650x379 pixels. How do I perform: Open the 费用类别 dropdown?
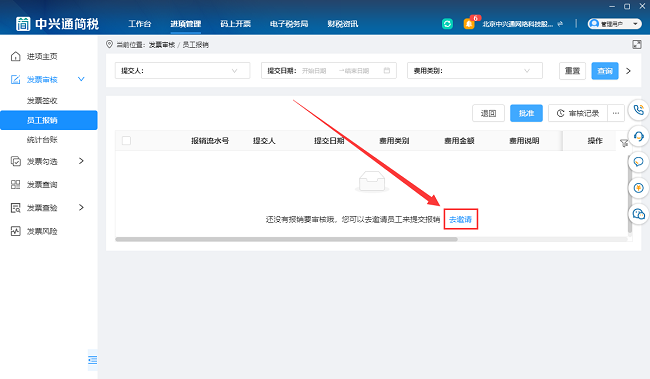click(x=475, y=70)
